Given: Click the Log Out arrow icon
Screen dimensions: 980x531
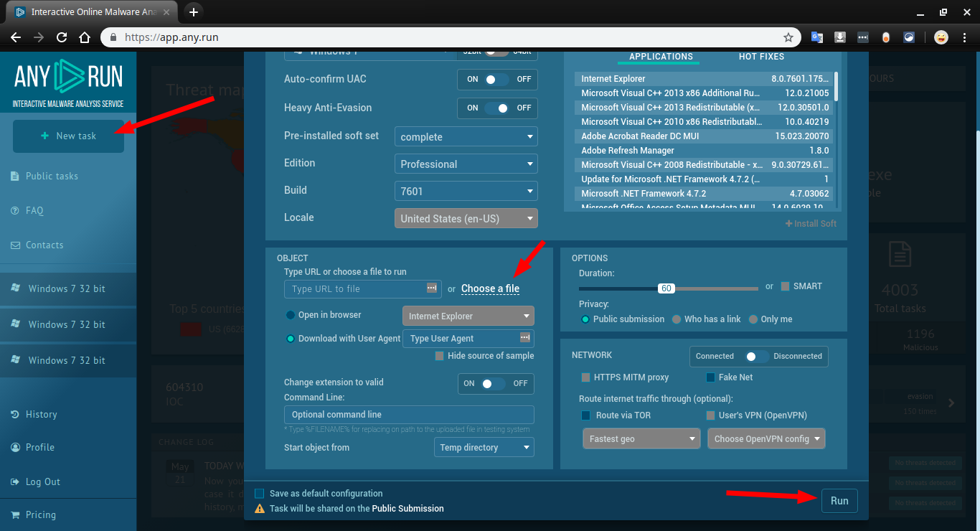Looking at the screenshot, I should click(x=15, y=481).
